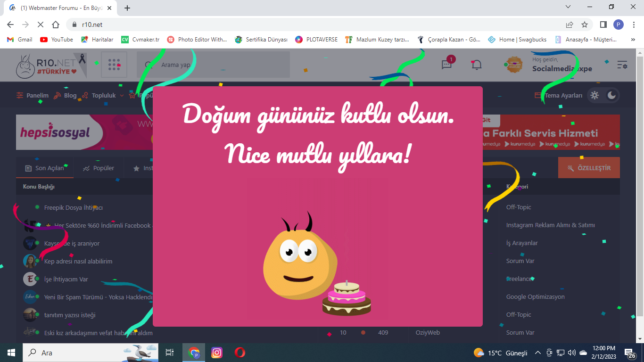
Task: Open the topic İşe İhtiyacım Var
Action: click(66, 279)
